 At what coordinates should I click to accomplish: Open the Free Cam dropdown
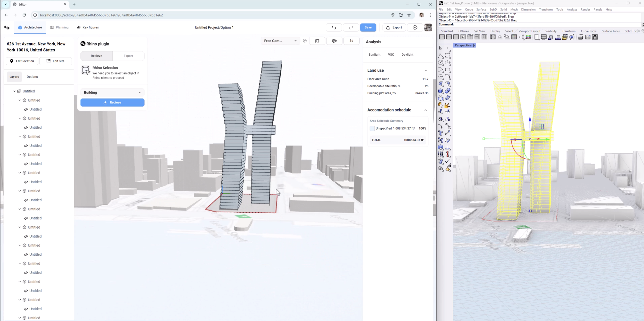[281, 41]
